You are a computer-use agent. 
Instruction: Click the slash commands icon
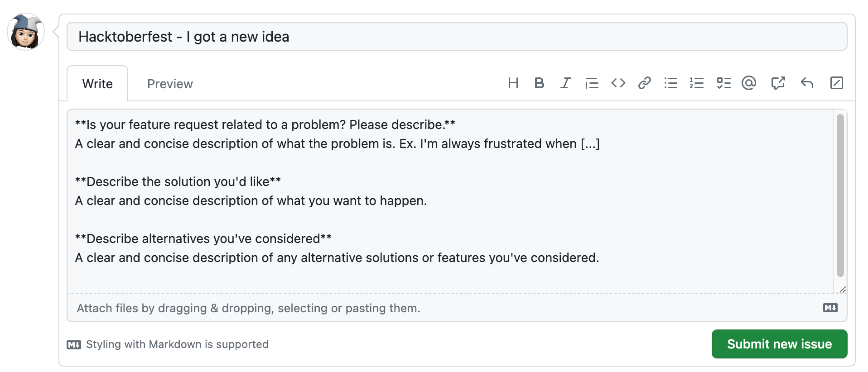point(836,83)
